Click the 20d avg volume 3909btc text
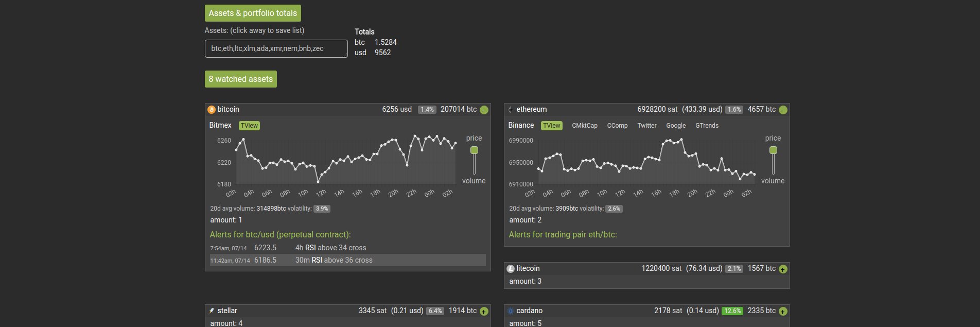Viewport: 980px width, 327px height. 544,209
